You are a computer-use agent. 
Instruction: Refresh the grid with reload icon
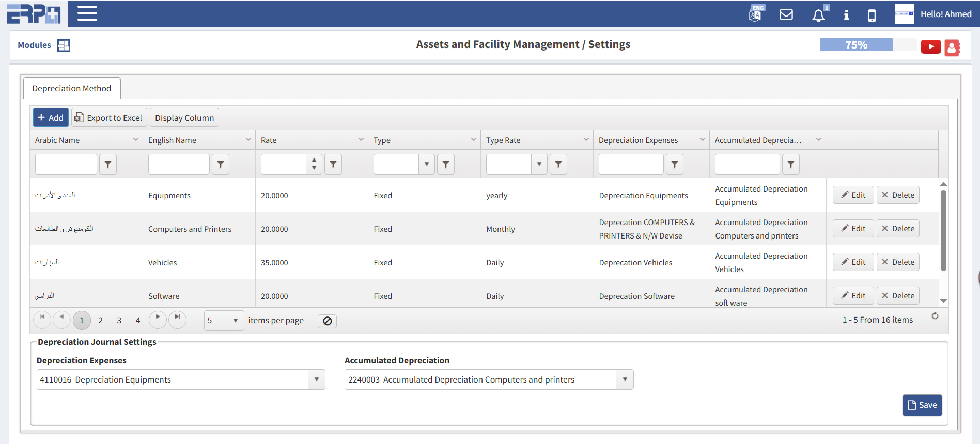[935, 316]
